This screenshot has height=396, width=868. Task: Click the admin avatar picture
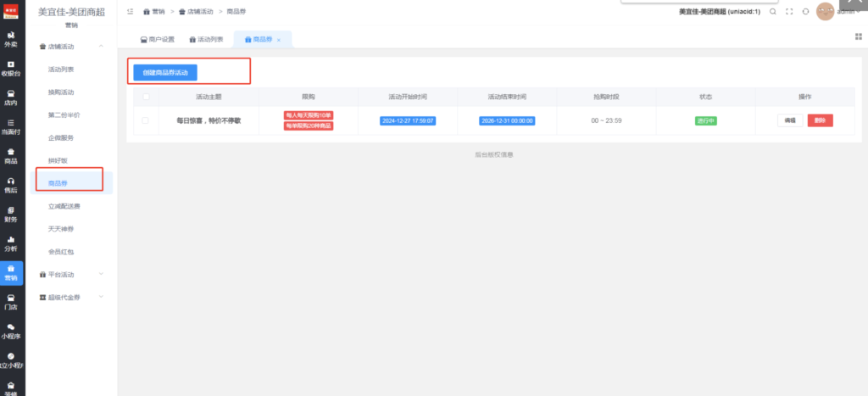pyautogui.click(x=825, y=12)
